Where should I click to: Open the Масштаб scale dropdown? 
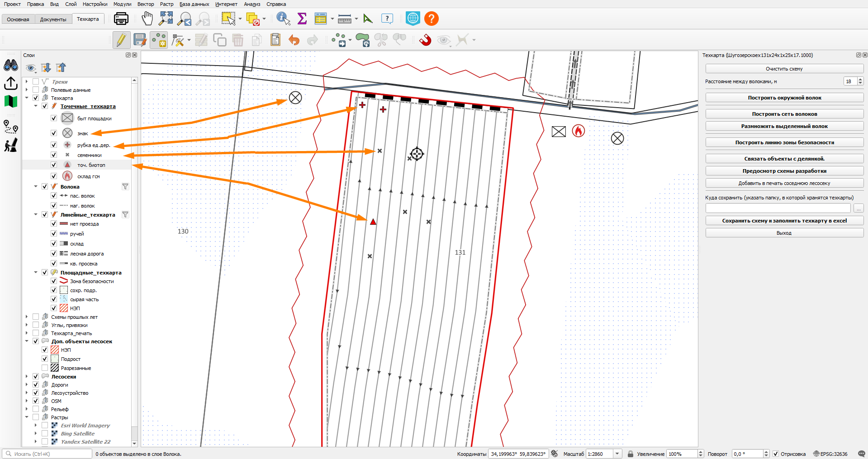(617, 454)
